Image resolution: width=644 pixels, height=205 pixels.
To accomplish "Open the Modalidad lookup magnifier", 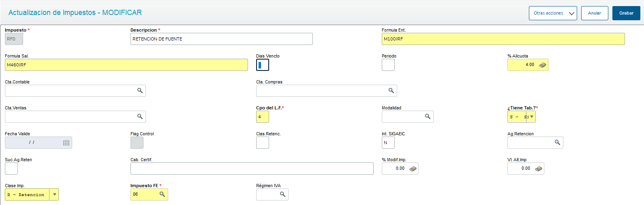I will coord(428,117).
